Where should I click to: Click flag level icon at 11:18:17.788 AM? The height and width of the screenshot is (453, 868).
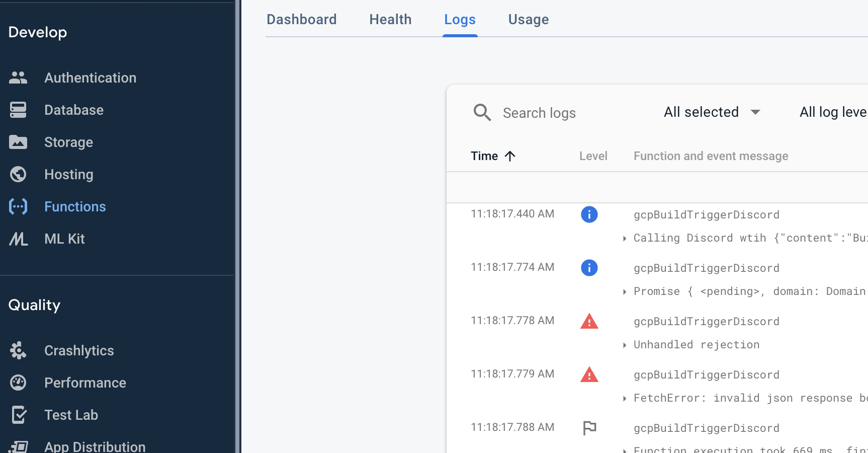coord(589,428)
